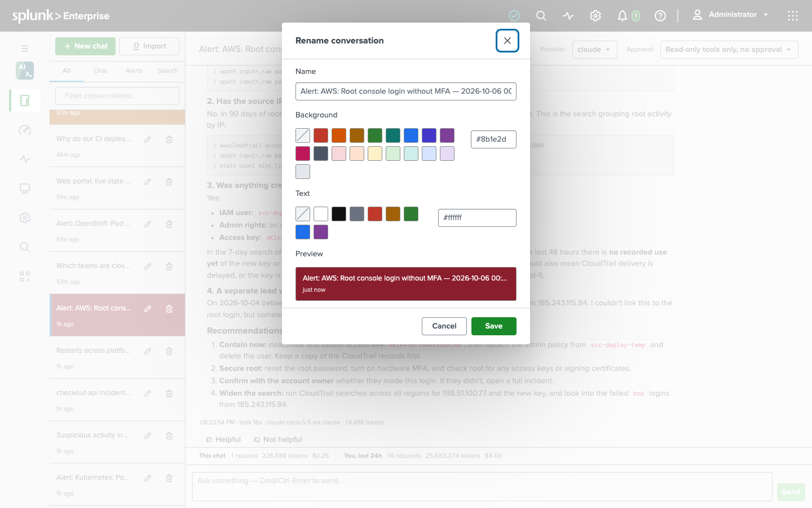Select the brown background swatch
812x508 pixels.
[357, 135]
